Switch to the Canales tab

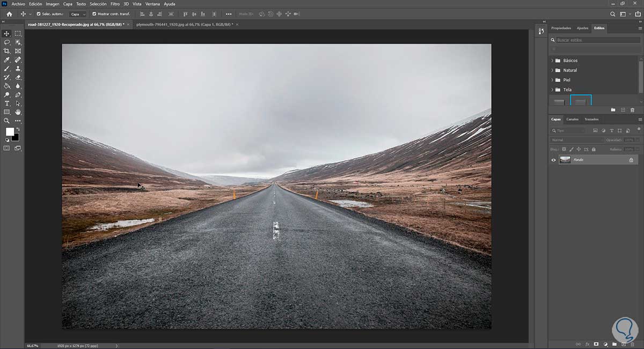point(572,119)
